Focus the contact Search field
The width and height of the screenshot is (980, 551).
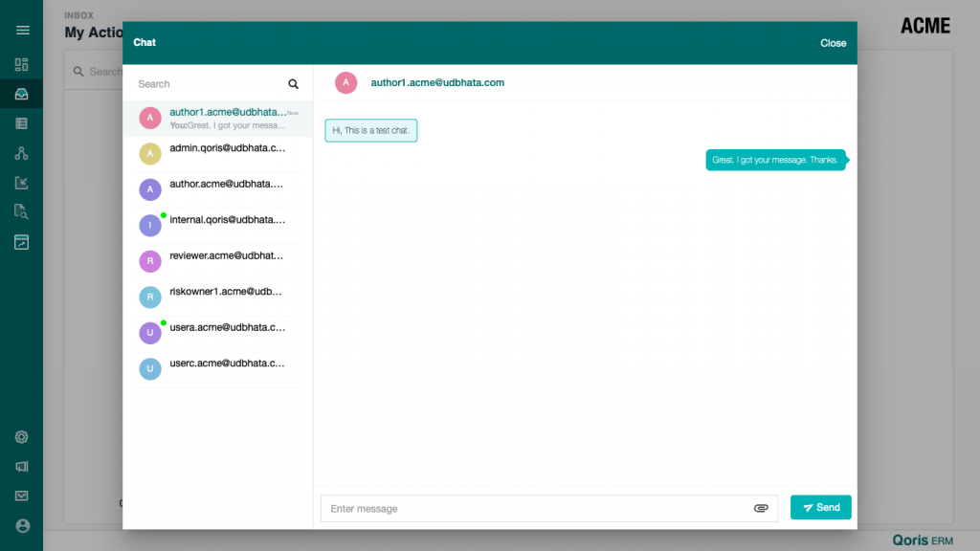[x=210, y=84]
